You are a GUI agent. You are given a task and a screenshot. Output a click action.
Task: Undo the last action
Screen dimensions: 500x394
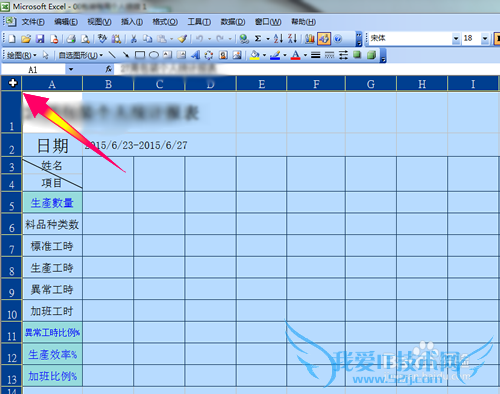coord(199,39)
